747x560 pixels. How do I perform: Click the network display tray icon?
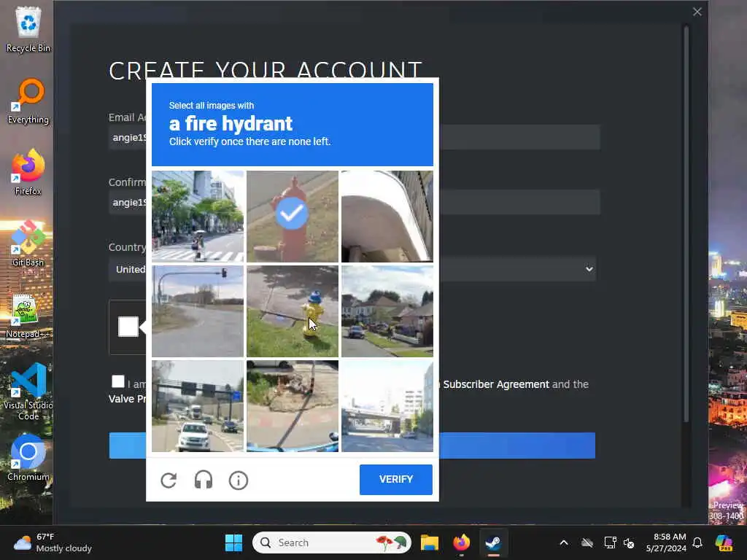(609, 542)
